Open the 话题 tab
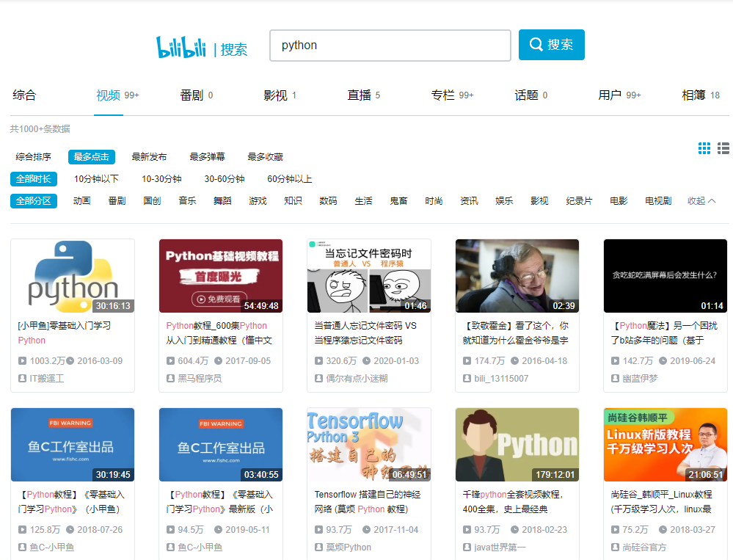 530,95
